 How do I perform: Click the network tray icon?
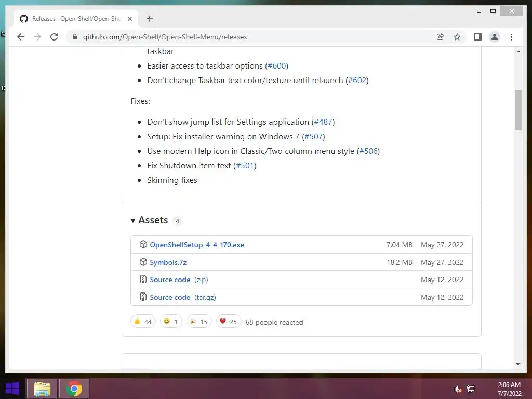pyautogui.click(x=471, y=389)
